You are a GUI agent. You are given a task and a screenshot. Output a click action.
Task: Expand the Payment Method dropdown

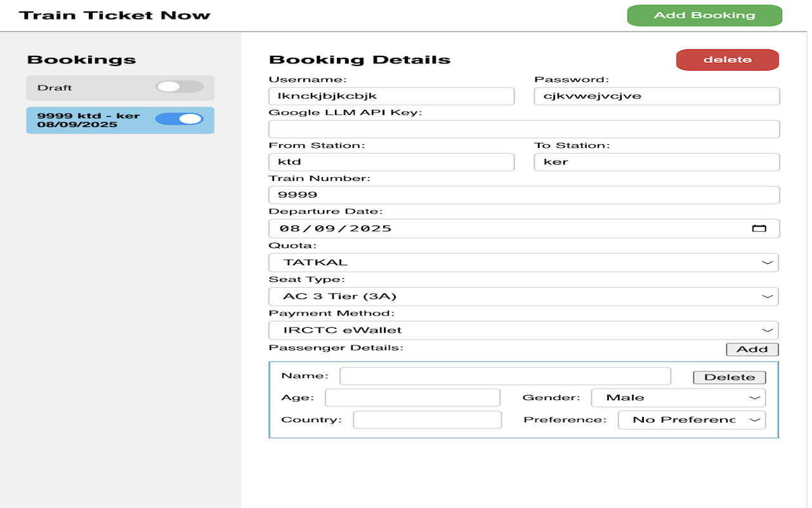pos(523,330)
